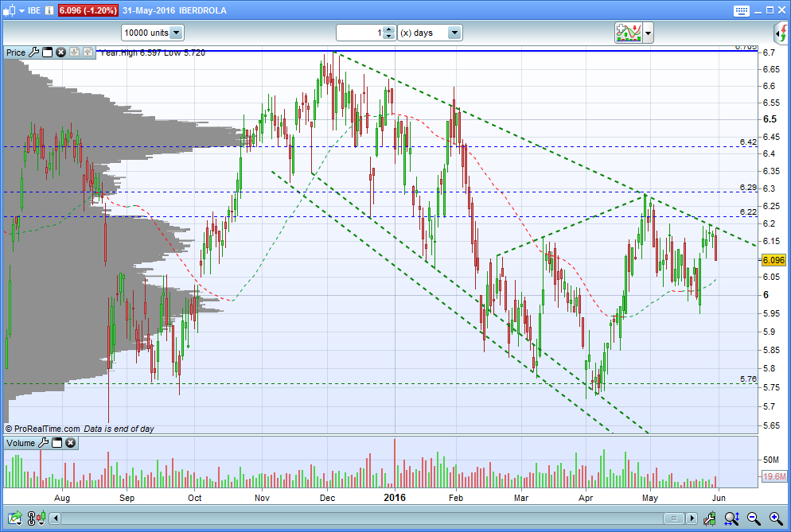
Task: Expand the indicator button dropdown arrow
Action: click(649, 33)
